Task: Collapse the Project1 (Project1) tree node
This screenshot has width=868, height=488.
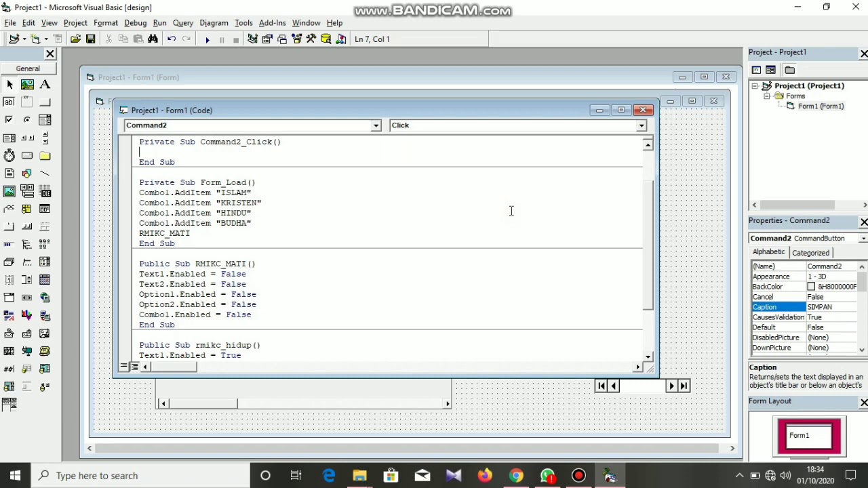Action: pos(755,86)
